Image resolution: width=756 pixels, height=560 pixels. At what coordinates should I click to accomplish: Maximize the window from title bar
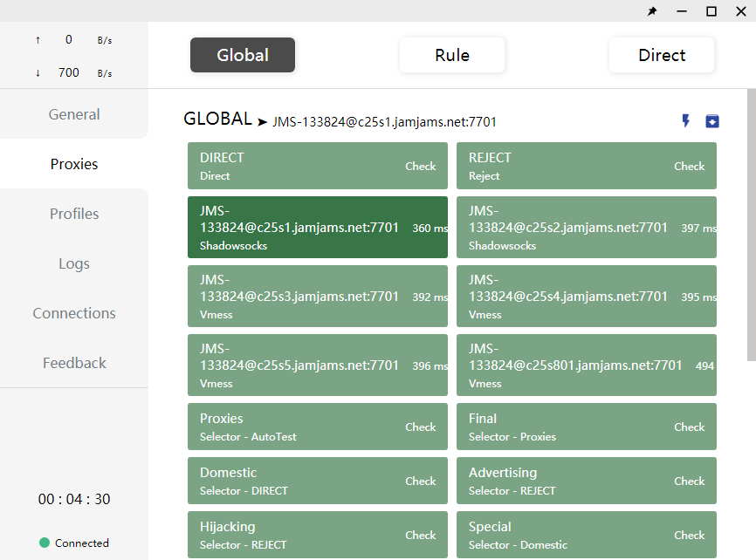pos(711,11)
